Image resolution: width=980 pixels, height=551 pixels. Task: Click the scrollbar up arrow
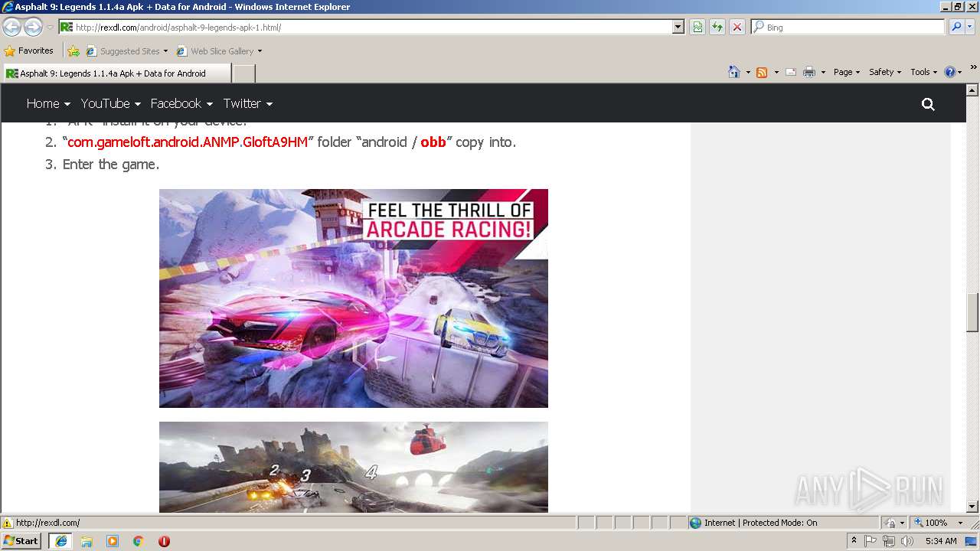(x=972, y=90)
